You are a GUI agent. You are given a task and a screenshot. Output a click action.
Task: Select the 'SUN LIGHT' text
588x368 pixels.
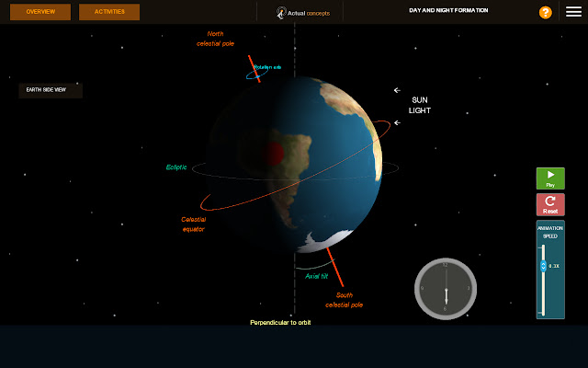420,105
